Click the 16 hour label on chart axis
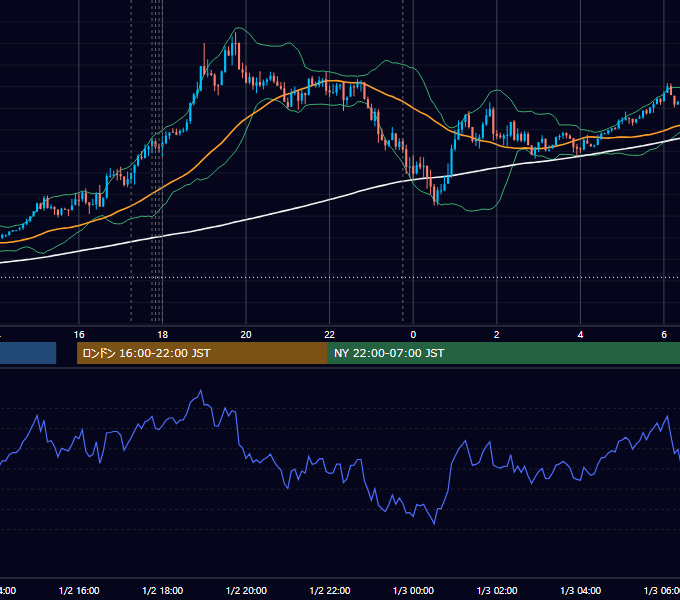Viewport: 680px width, 600px height. point(79,335)
